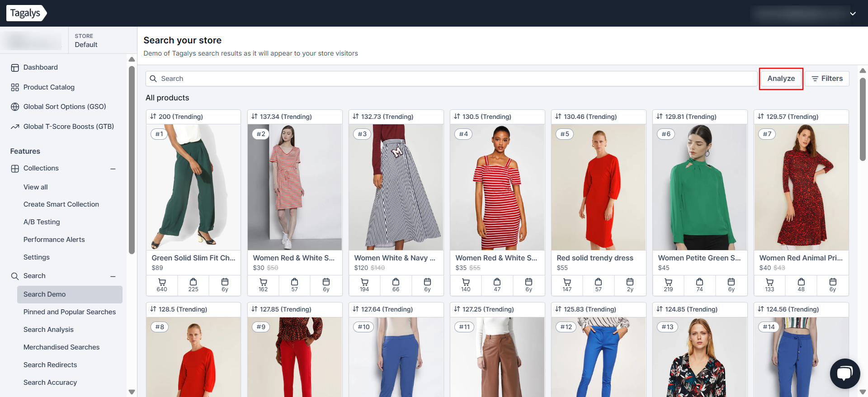Click the calendar icon showing 2y
The image size is (868, 397).
tap(630, 282)
